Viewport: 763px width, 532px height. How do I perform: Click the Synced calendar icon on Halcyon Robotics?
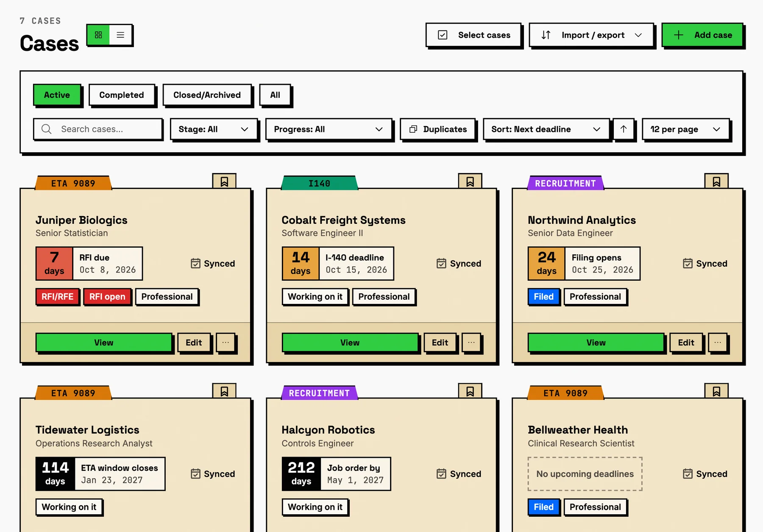point(441,474)
